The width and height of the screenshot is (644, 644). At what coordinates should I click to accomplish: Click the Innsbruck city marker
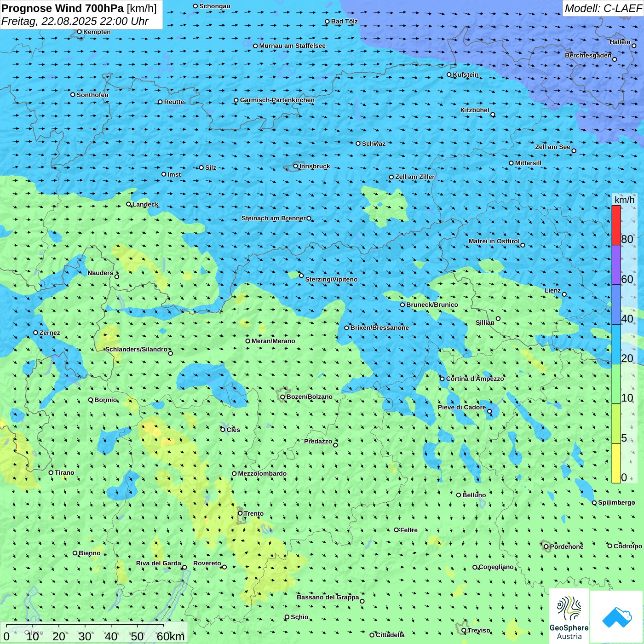(x=296, y=166)
